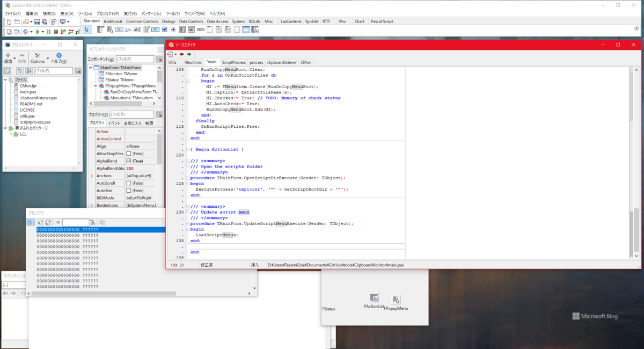
Task: Click the Pause execution toolbar icon
Action: coord(48,32)
